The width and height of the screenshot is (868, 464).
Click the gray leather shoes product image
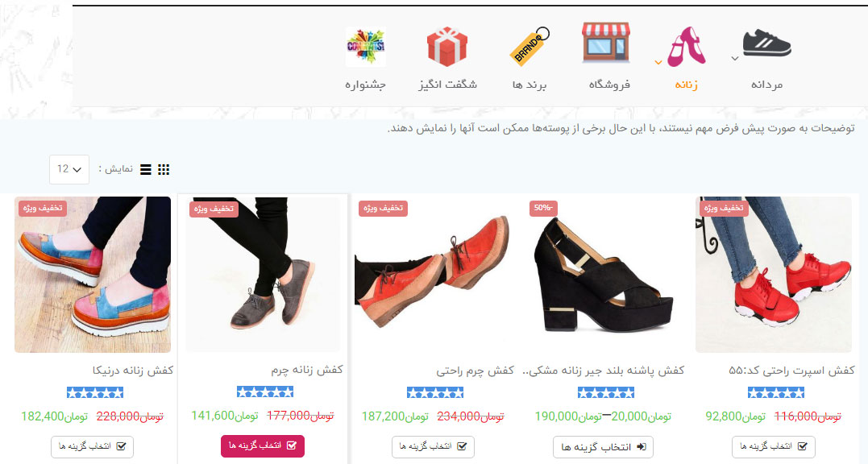tap(263, 275)
